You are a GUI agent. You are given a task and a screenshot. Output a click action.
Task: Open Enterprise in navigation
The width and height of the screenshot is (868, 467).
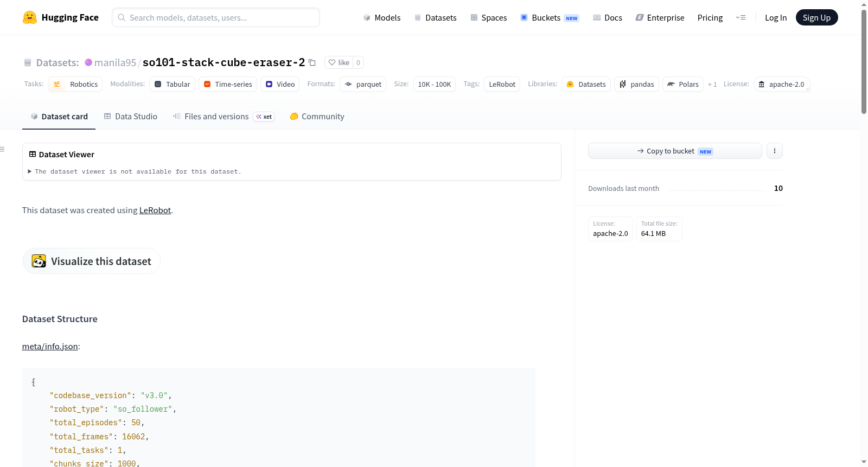coord(660,17)
